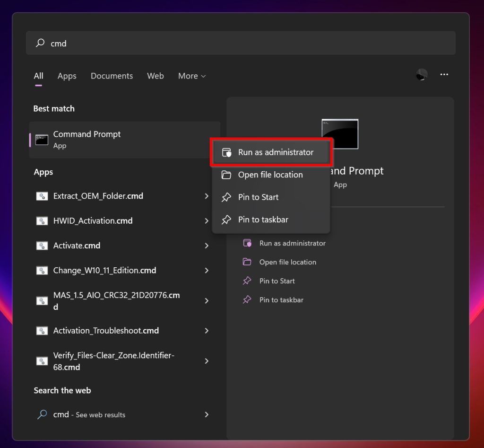484x448 pixels.
Task: Expand options for Change_W10_11_Edition.cmd
Action: coord(207,270)
